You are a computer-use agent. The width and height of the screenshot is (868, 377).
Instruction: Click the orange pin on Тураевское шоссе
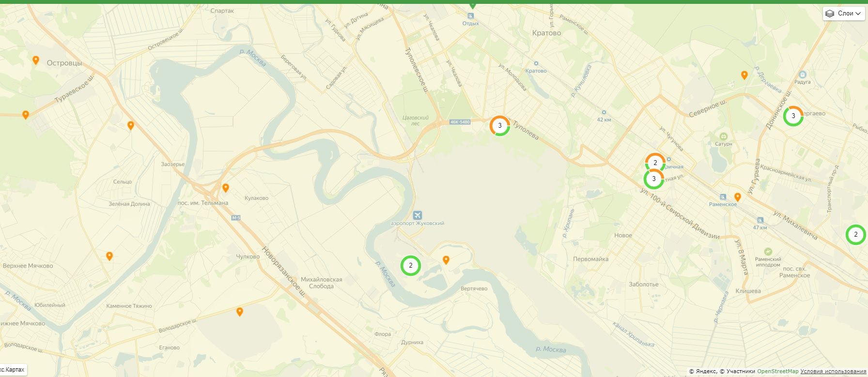coord(26,115)
